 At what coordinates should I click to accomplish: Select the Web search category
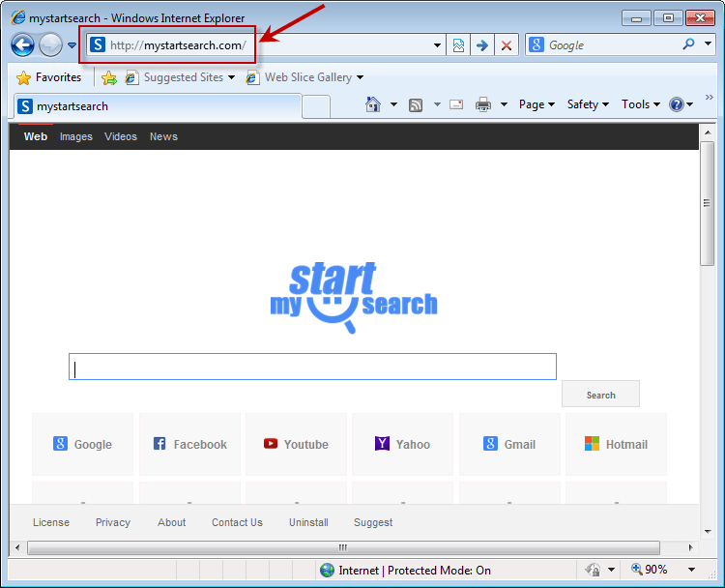(36, 136)
